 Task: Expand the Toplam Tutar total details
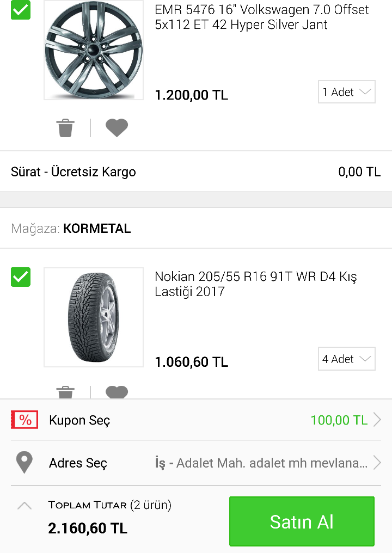24,506
